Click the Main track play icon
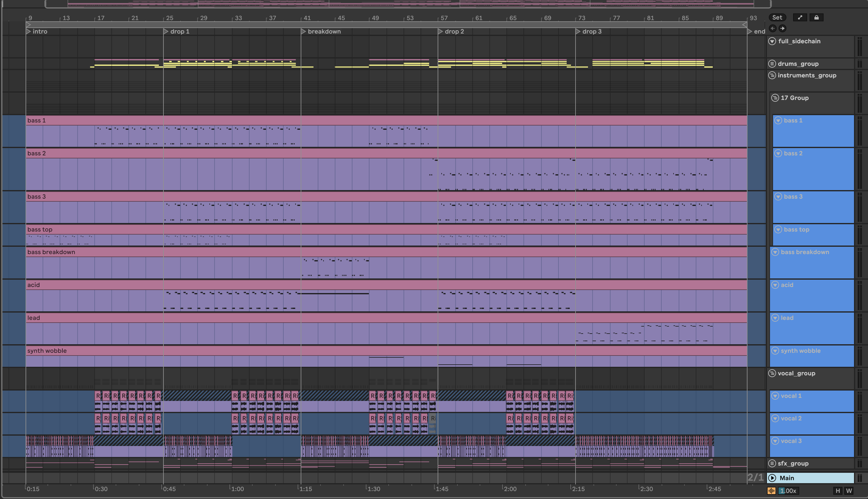 pyautogui.click(x=772, y=478)
